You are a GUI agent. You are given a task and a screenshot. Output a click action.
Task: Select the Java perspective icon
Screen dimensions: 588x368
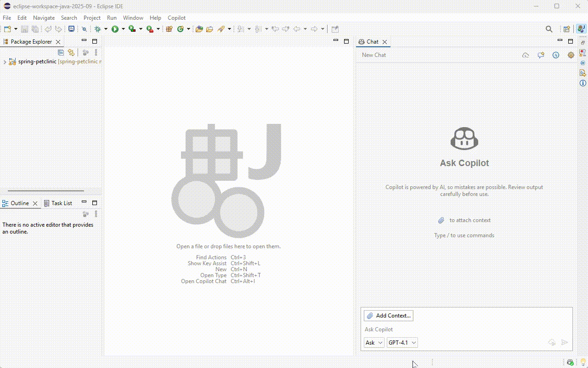click(580, 28)
